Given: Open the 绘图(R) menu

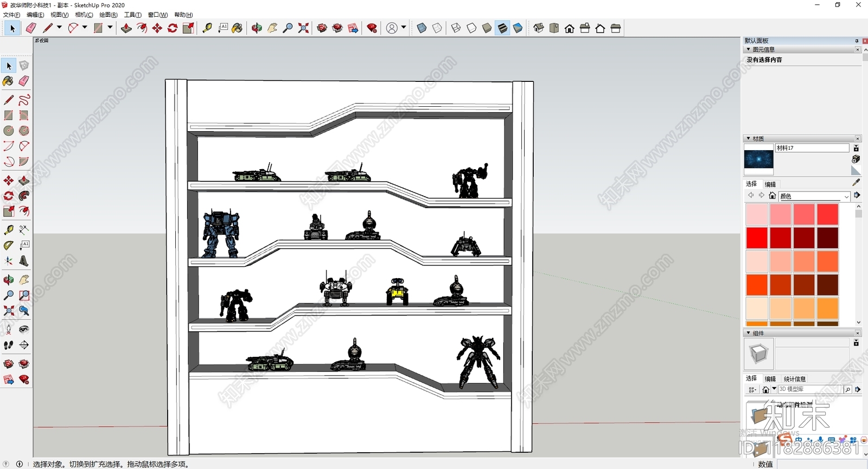Looking at the screenshot, I should (108, 15).
